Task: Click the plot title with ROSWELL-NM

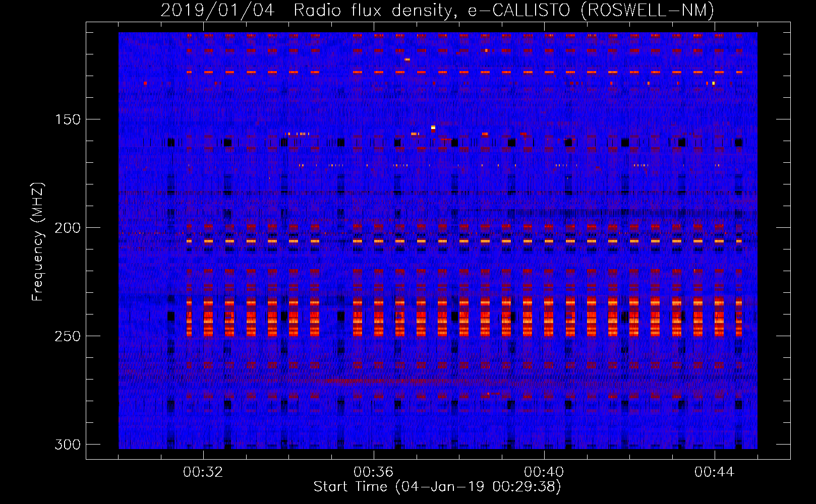Action: tap(437, 10)
